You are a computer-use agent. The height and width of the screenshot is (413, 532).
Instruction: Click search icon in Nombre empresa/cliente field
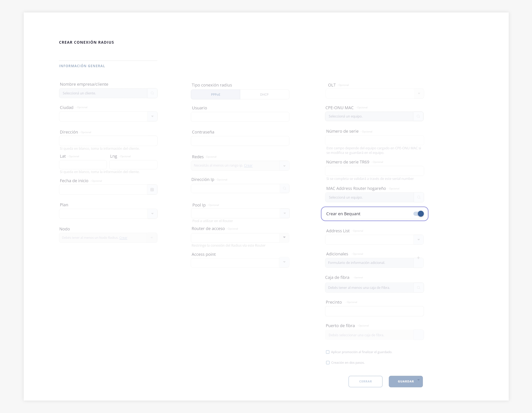152,93
